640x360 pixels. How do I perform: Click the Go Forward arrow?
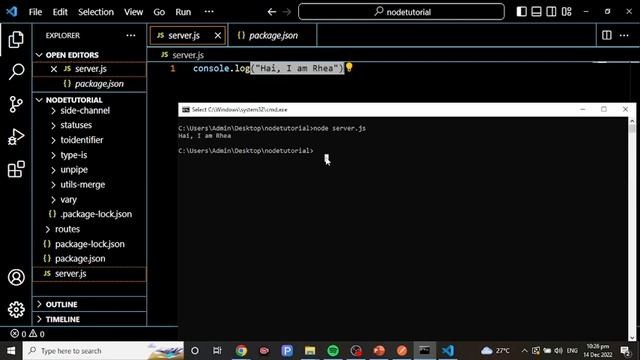287,12
